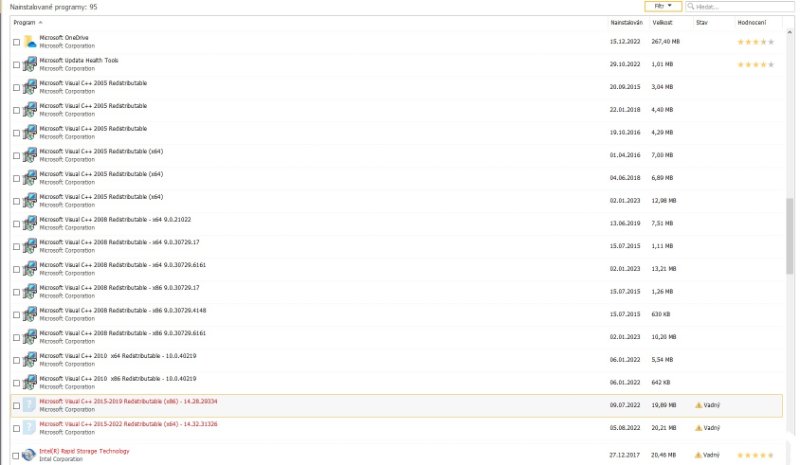
Task: Select Visual C++ 2015-2022 Redistributable (x64) entry
Action: tap(128, 424)
